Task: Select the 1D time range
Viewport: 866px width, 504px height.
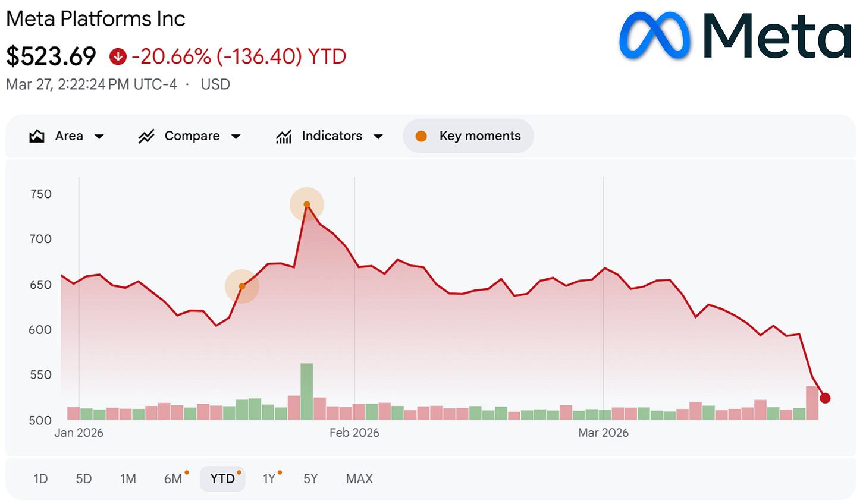Action: tap(40, 479)
